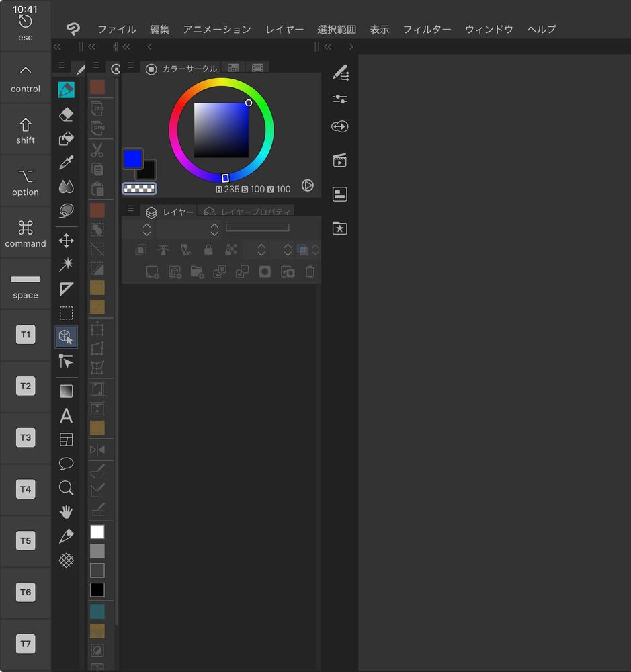This screenshot has height=672, width=631.
Task: Toggle the control modifier key
Action: [x=26, y=78]
